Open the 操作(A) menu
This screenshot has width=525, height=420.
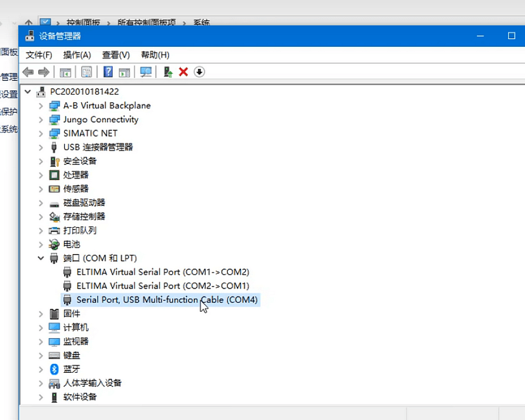77,55
